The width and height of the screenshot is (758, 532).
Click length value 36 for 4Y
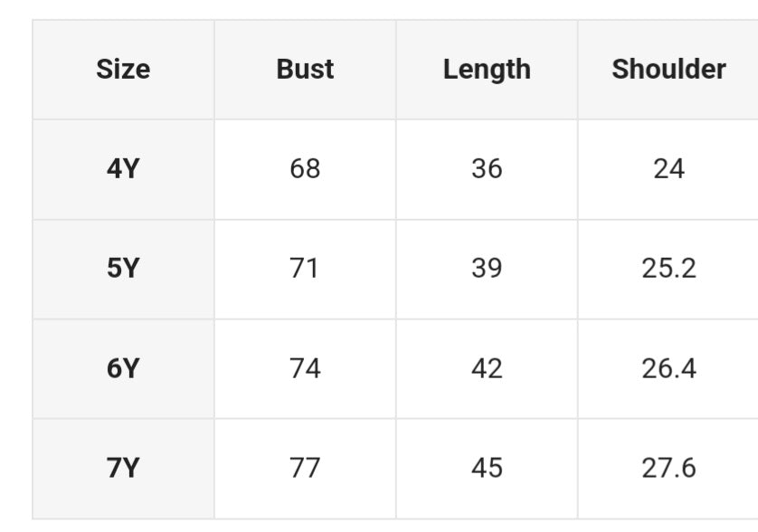point(487,169)
